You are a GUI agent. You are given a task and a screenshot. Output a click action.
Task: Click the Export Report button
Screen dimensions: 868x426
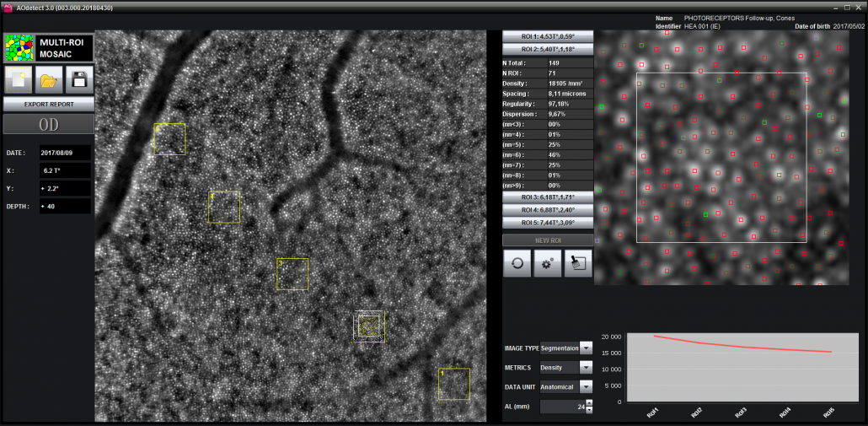coord(48,105)
